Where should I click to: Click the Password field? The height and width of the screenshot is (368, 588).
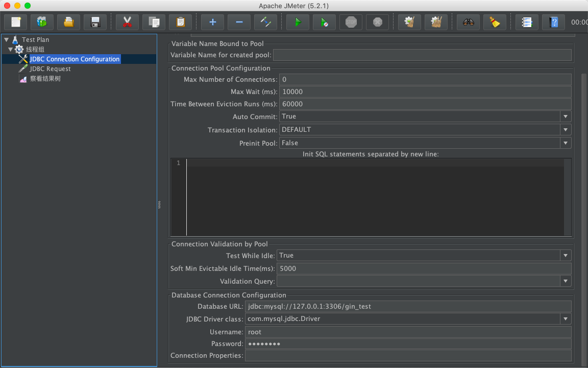[x=408, y=343]
